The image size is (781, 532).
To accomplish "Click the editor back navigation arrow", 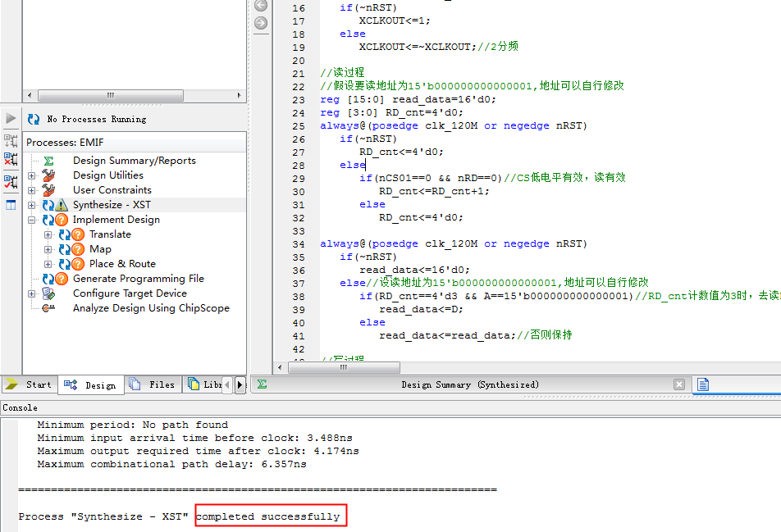I will (x=261, y=5).
